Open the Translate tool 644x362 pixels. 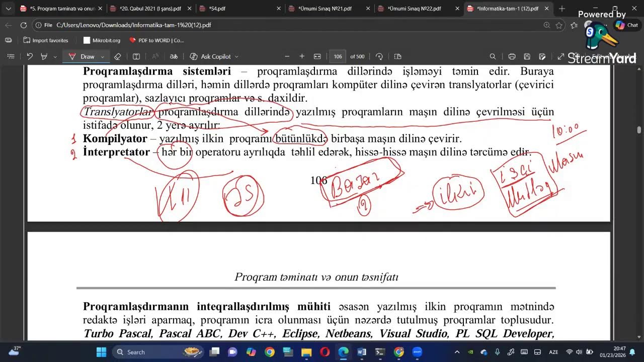point(174,56)
